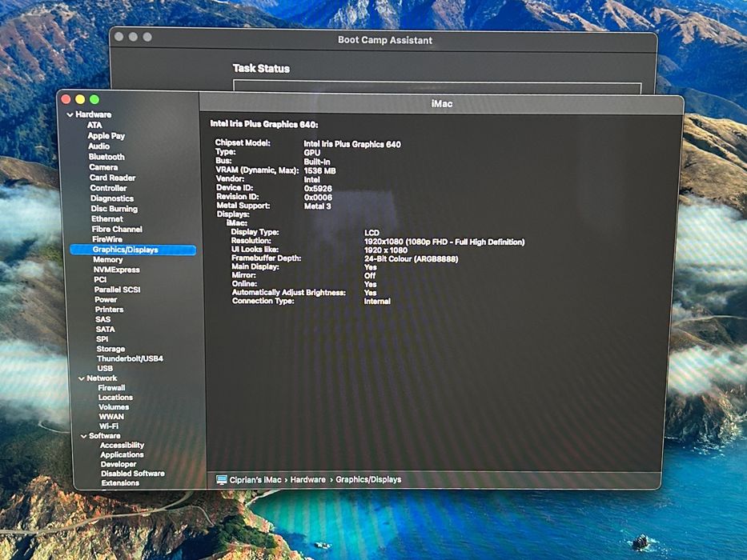This screenshot has width=747, height=560.
Task: Click the Task Status heading in Boot Camp
Action: 261,69
